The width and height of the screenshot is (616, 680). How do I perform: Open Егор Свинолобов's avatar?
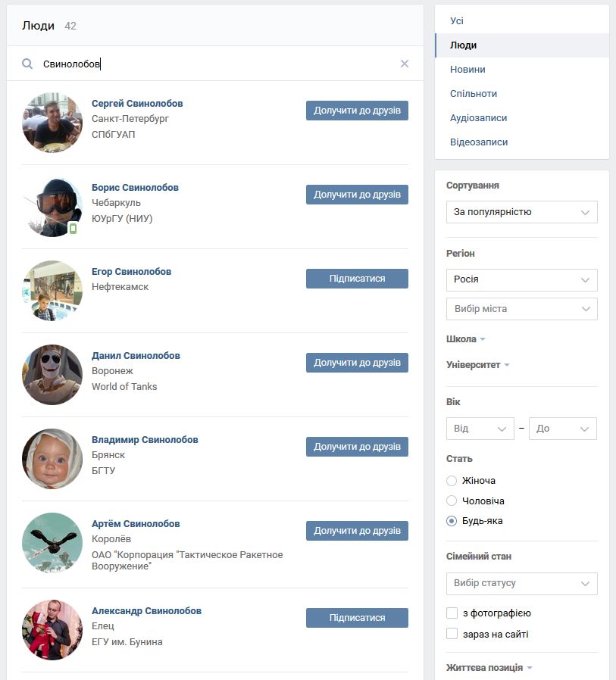tap(52, 291)
